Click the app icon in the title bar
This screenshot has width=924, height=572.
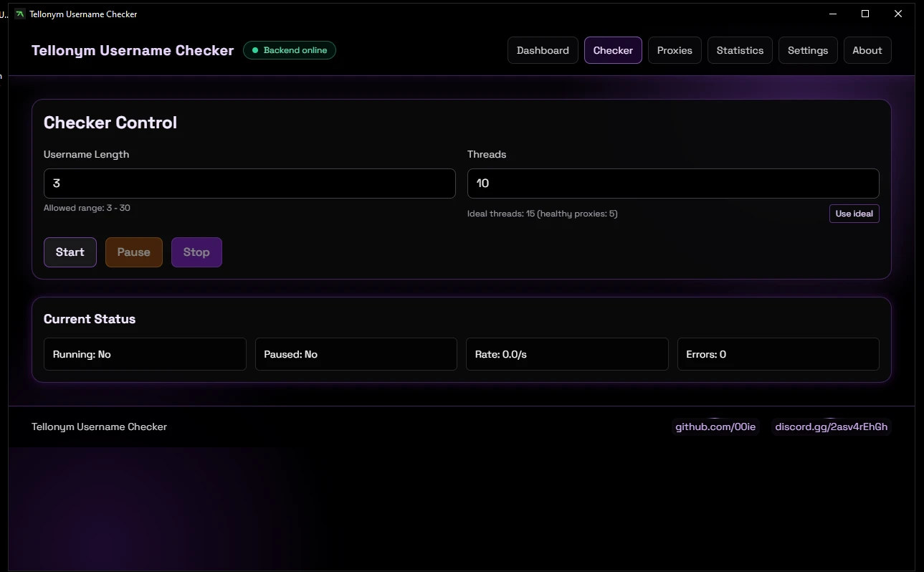[20, 14]
